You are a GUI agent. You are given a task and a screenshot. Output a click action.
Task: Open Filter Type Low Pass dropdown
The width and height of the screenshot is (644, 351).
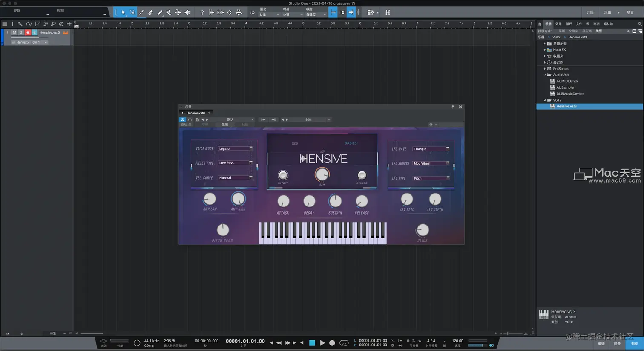235,163
